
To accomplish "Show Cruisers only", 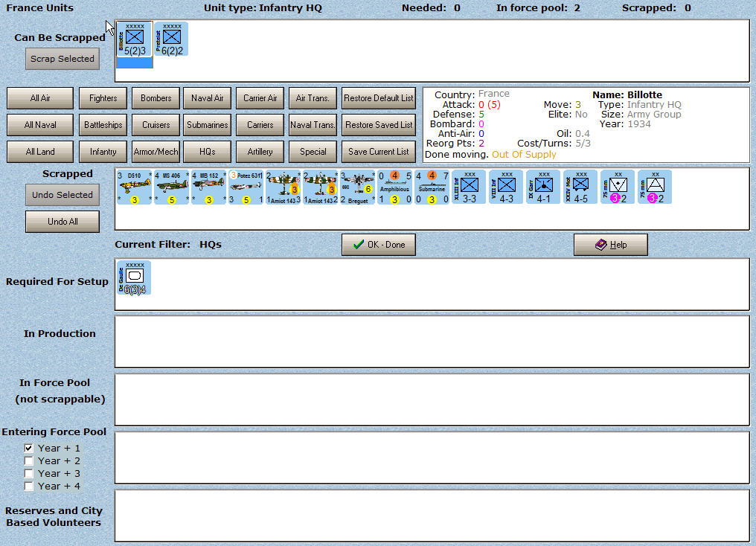I will [x=156, y=125].
